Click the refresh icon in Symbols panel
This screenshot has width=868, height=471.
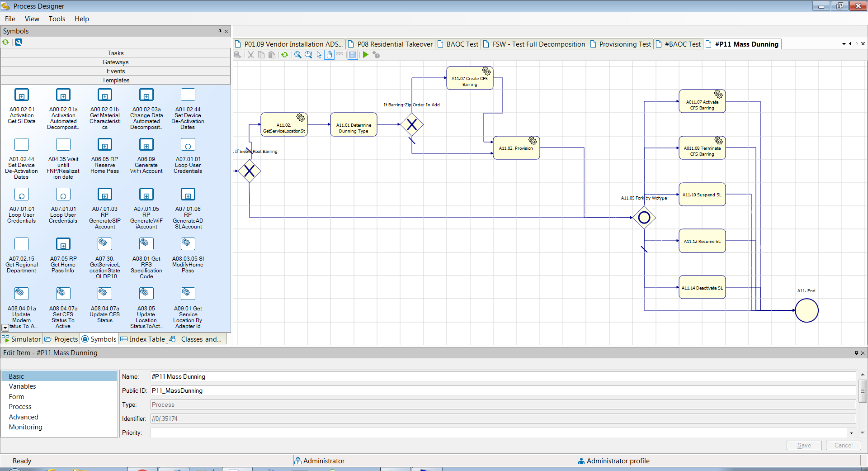coord(6,42)
